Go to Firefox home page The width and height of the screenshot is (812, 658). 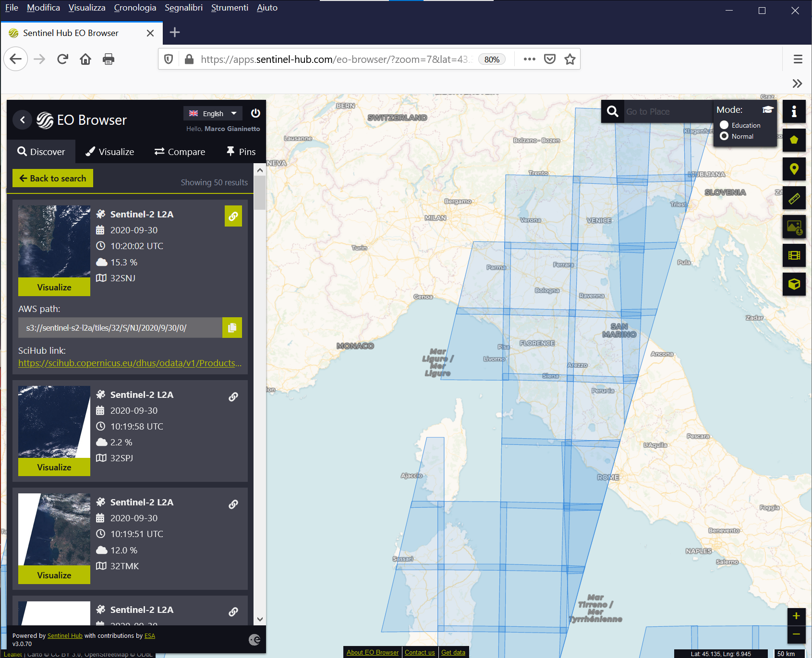point(85,59)
